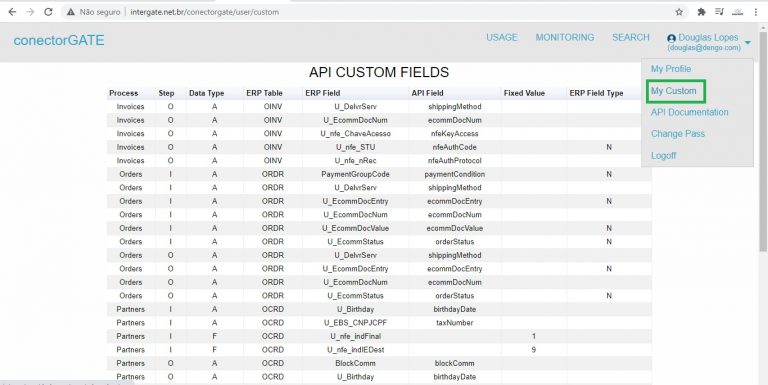Viewport: 768px width, 385px height.
Task: Click the 'Não seguro' warning icon
Action: pyautogui.click(x=71, y=12)
